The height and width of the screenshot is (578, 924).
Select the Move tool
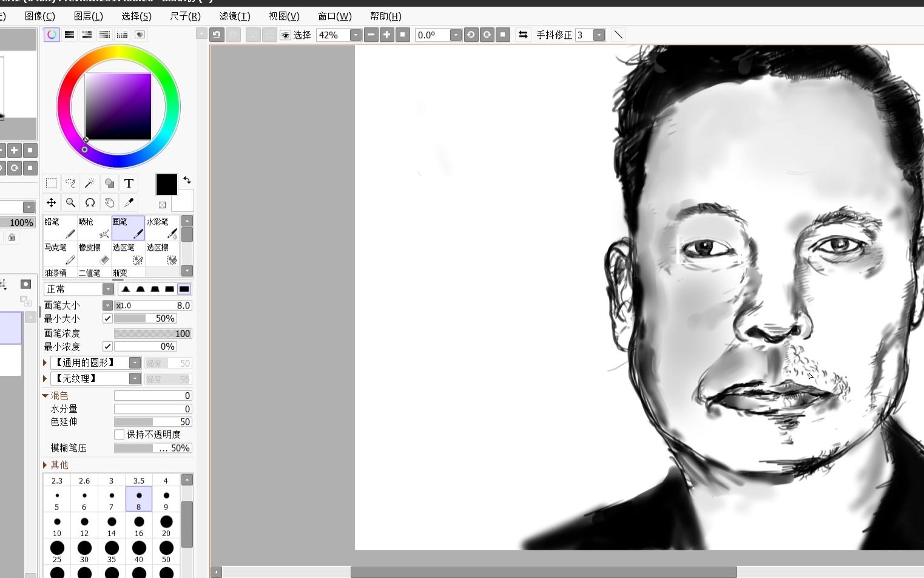pos(52,203)
